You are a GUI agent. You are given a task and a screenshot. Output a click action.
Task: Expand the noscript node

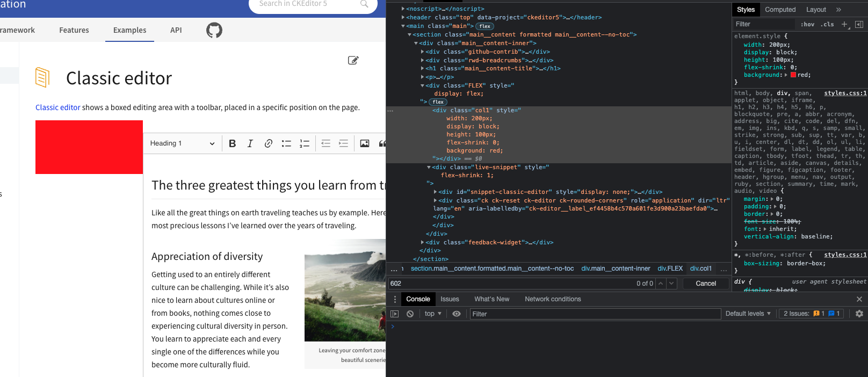click(x=403, y=9)
